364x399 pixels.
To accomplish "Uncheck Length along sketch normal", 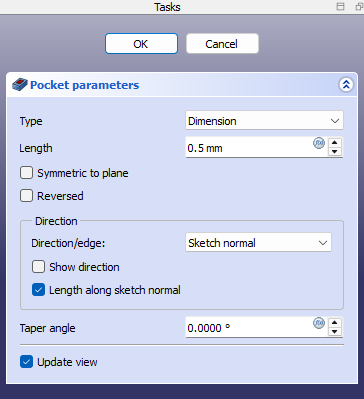I will point(38,290).
